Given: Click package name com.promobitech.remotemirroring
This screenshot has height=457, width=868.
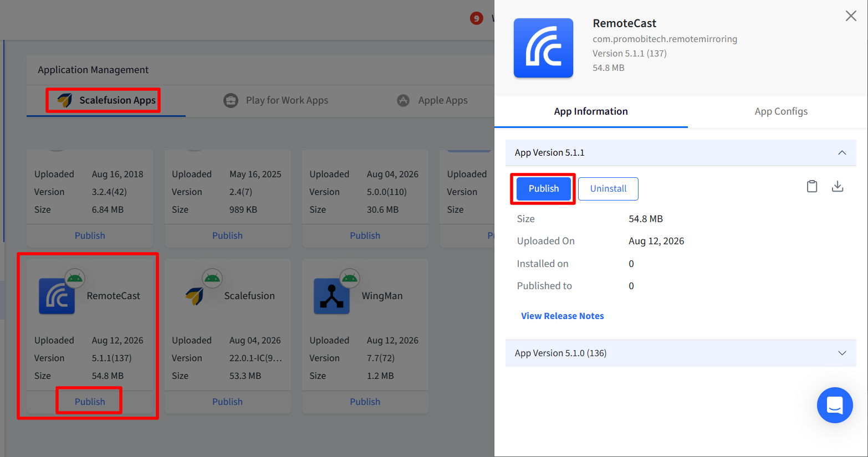Looking at the screenshot, I should coord(665,39).
